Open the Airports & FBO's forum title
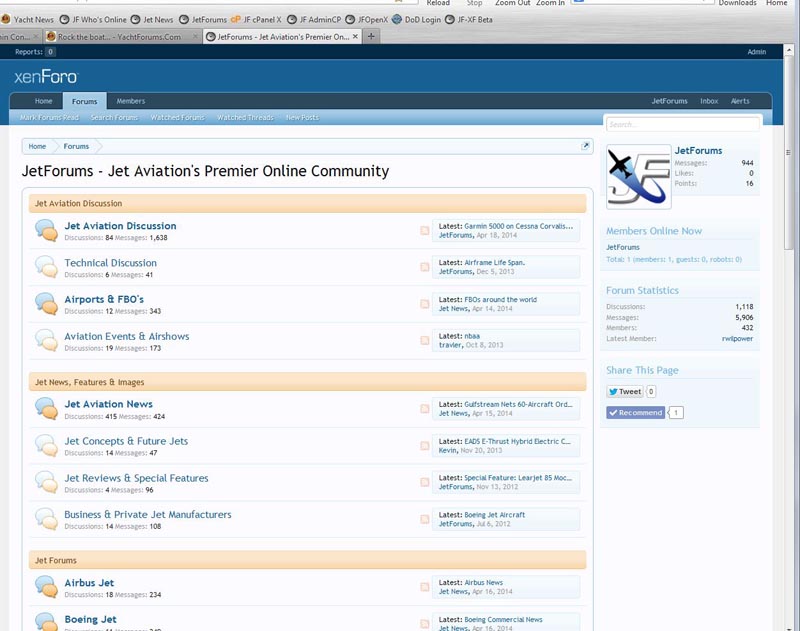 [x=104, y=299]
